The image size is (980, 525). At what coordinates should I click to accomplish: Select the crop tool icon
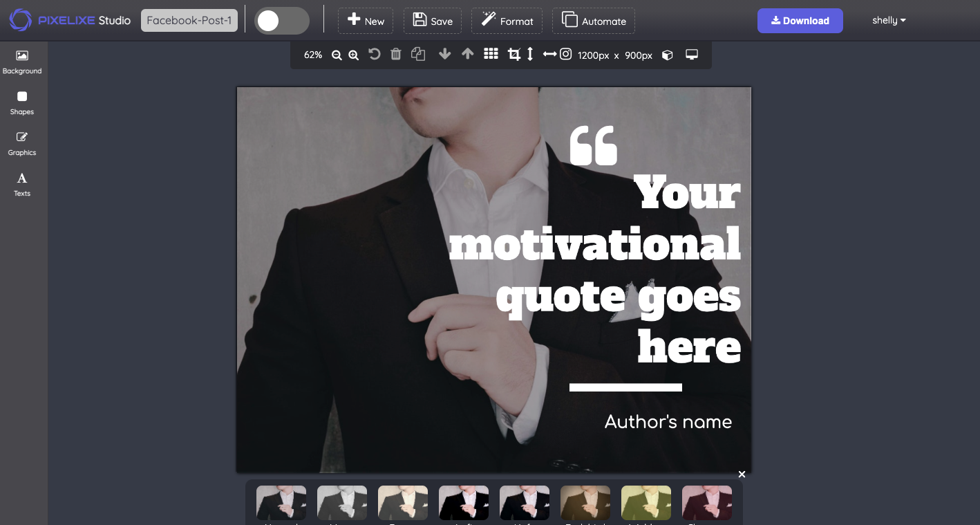click(x=514, y=54)
